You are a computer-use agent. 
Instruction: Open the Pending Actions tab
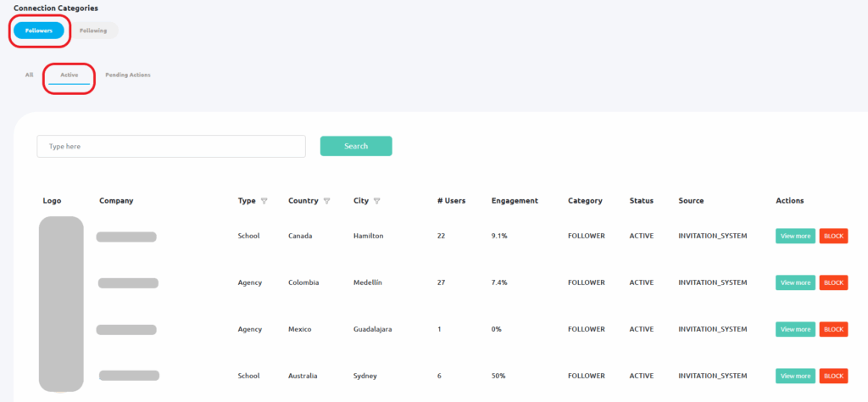[128, 75]
